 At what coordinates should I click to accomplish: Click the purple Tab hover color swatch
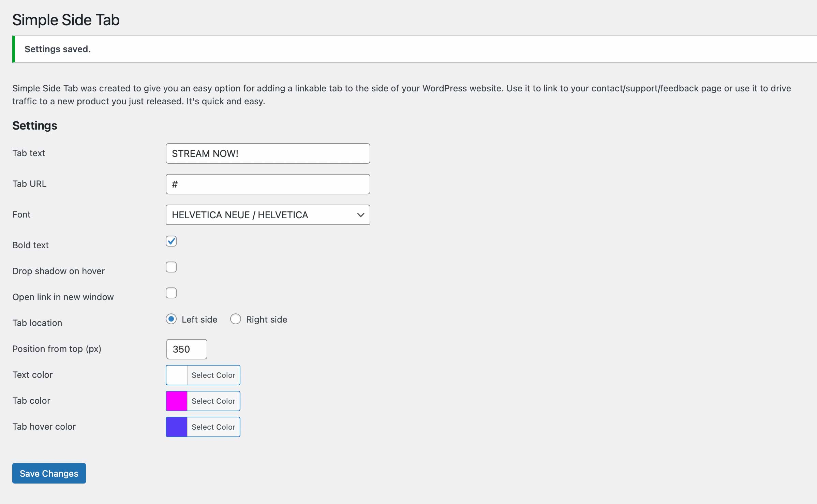(x=176, y=427)
